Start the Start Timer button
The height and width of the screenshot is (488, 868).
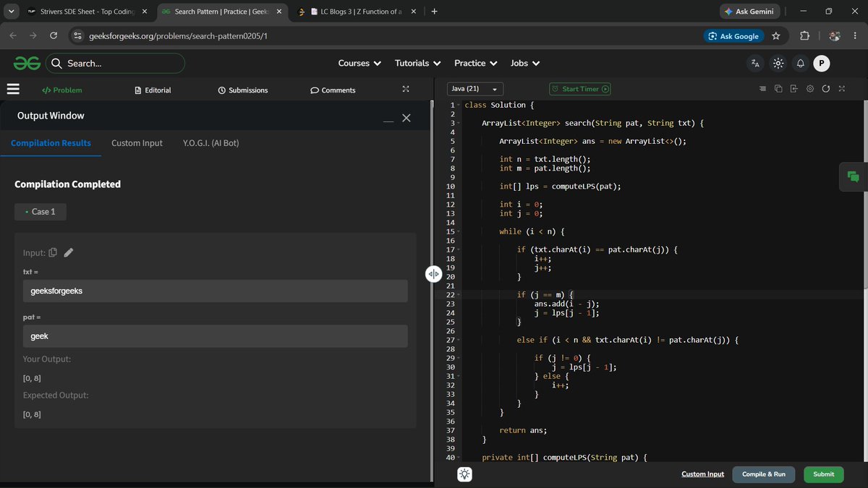click(580, 89)
